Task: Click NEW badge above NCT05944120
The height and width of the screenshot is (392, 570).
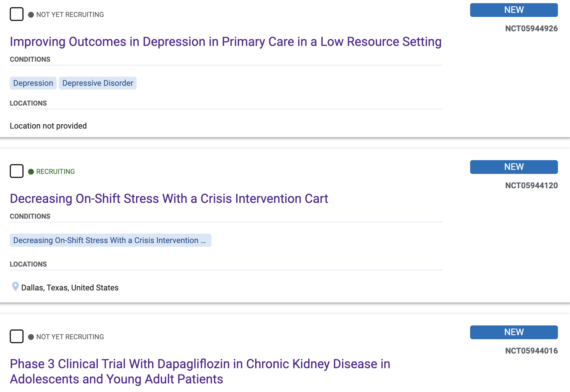Action: click(514, 167)
